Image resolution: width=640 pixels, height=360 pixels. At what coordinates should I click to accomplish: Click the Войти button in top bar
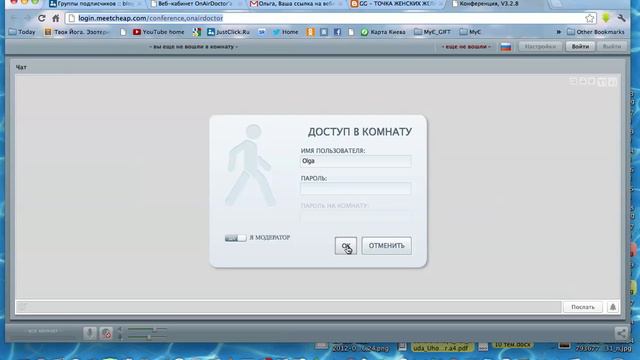click(580, 47)
